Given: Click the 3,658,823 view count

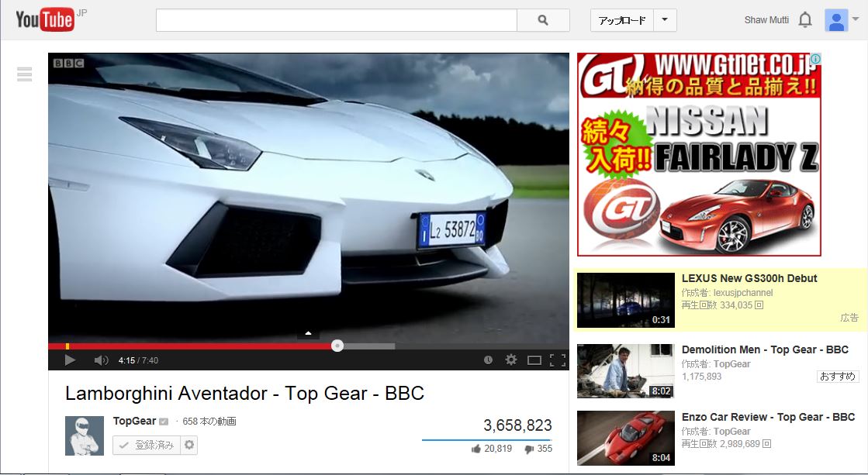Looking at the screenshot, I should click(517, 425).
